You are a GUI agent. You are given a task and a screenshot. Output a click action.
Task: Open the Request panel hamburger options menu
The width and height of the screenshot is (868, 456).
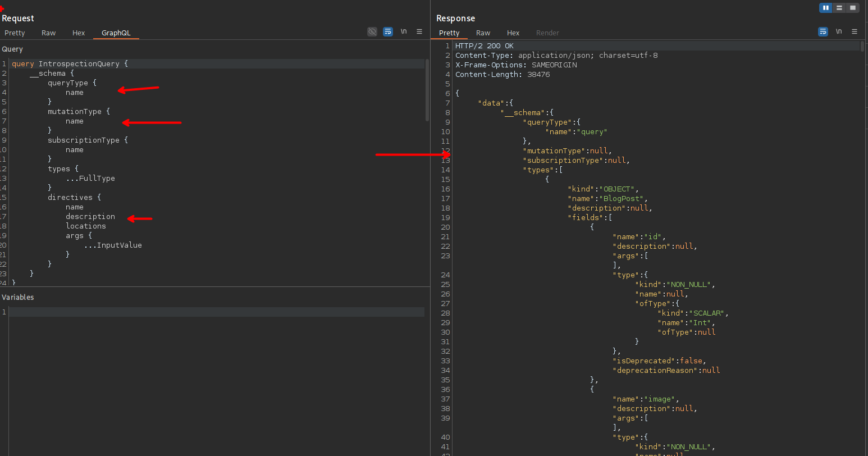tap(419, 32)
